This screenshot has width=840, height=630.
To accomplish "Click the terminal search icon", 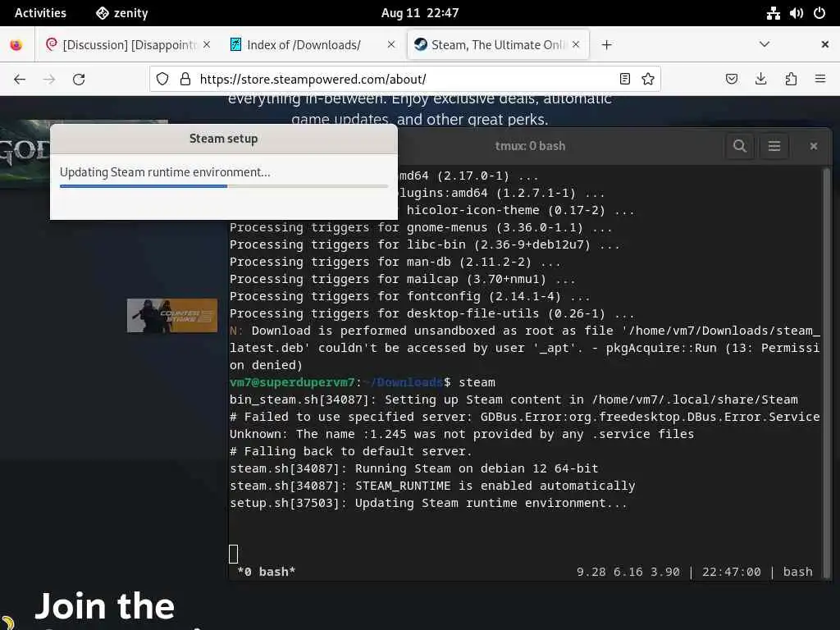I will (x=740, y=146).
